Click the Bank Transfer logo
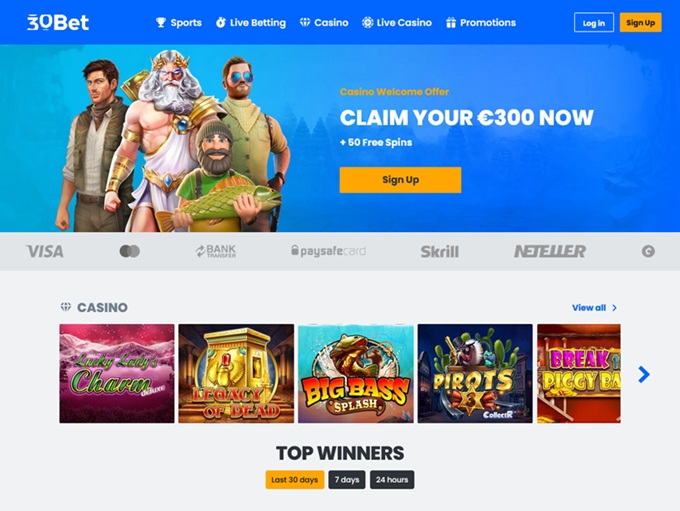The width and height of the screenshot is (680, 511). 216,251
